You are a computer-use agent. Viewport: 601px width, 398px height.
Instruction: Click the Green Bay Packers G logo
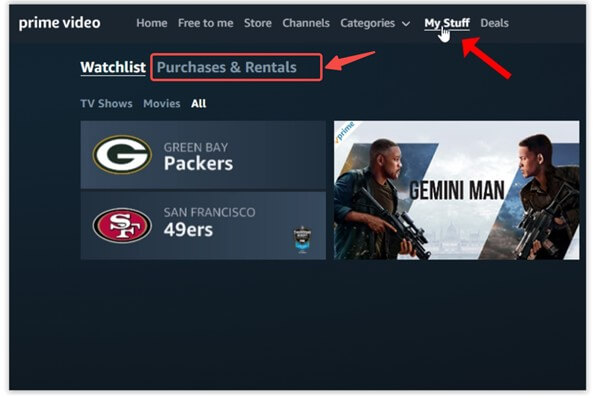122,155
